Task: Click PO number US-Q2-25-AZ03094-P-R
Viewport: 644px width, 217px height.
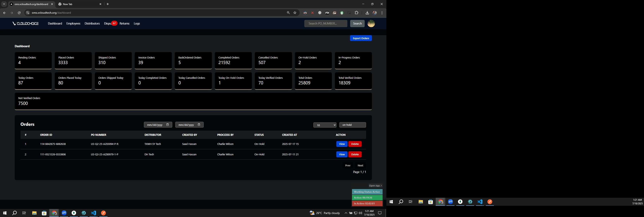Action: click(x=105, y=144)
